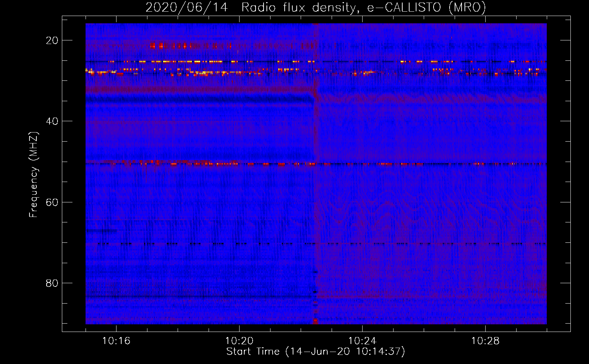Click the frequency tick label '60'
Image resolution: width=589 pixels, height=364 pixels.
[52, 202]
